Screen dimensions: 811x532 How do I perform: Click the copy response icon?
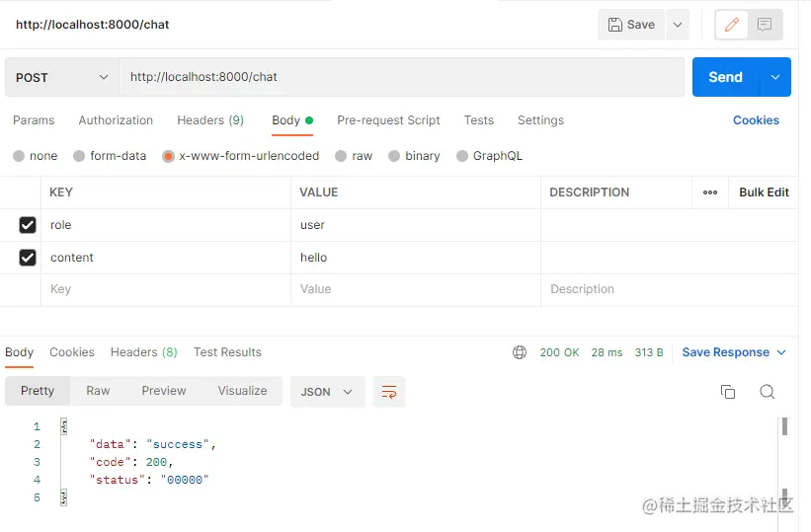728,392
